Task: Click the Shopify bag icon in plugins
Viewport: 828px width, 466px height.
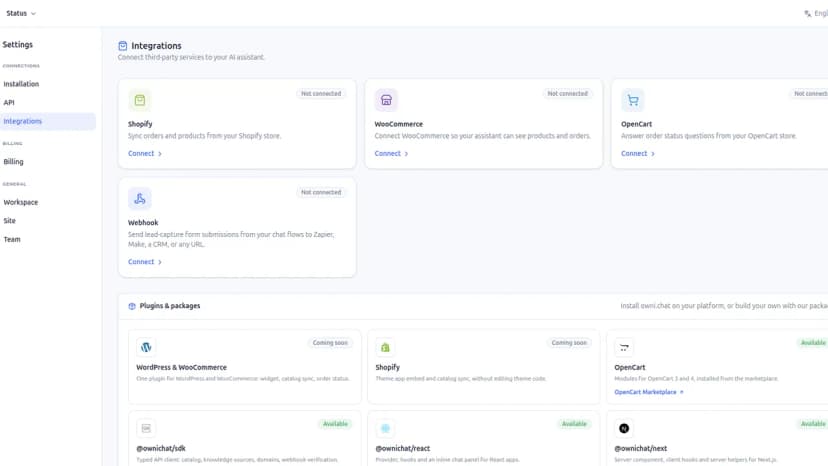Action: [x=385, y=347]
